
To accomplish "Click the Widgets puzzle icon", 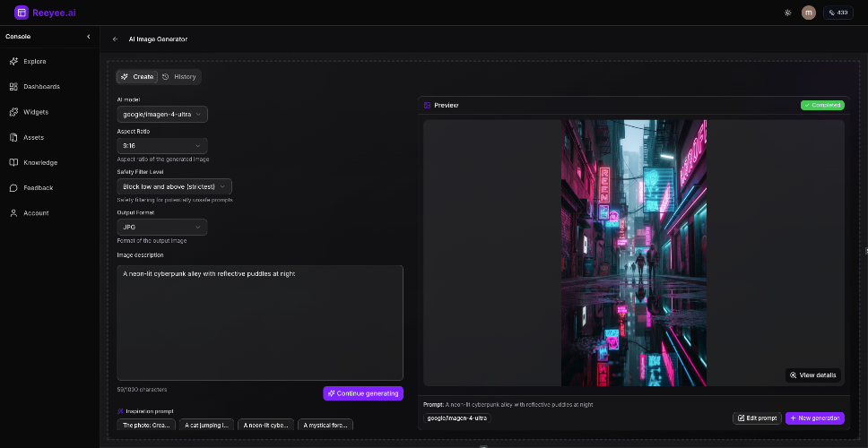I will (x=13, y=112).
